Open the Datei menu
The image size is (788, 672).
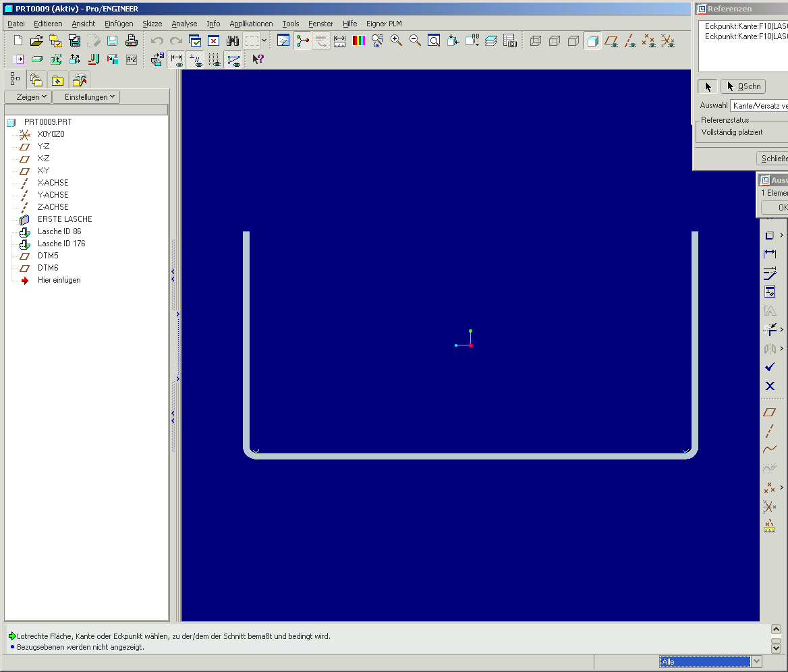tap(16, 24)
